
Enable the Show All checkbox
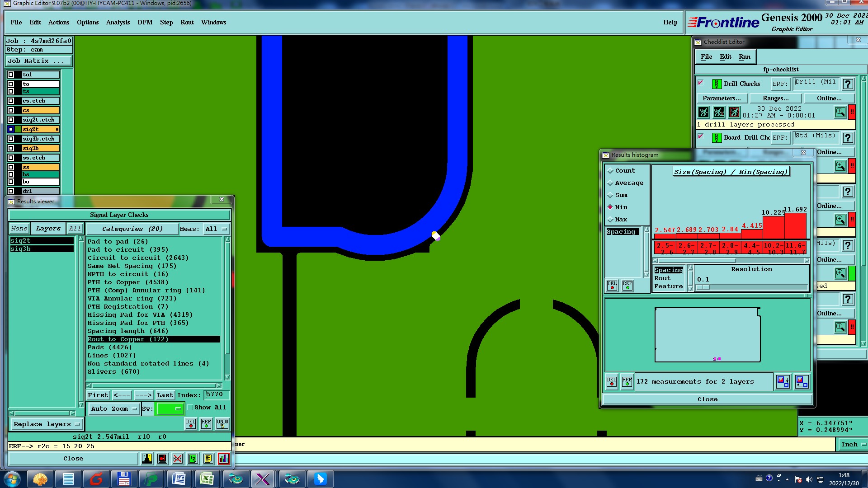pos(190,408)
